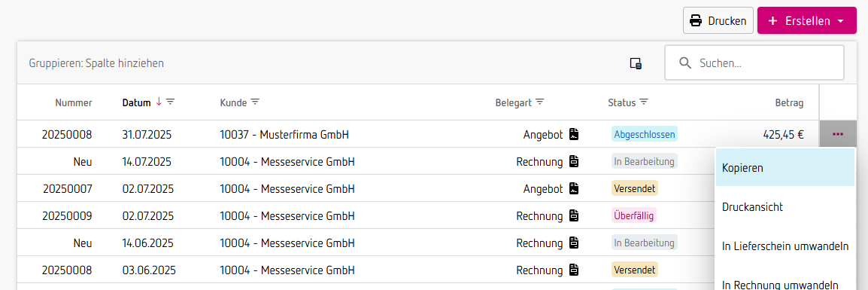This screenshot has width=868, height=290.
Task: Click the Drucken button
Action: coord(718,21)
